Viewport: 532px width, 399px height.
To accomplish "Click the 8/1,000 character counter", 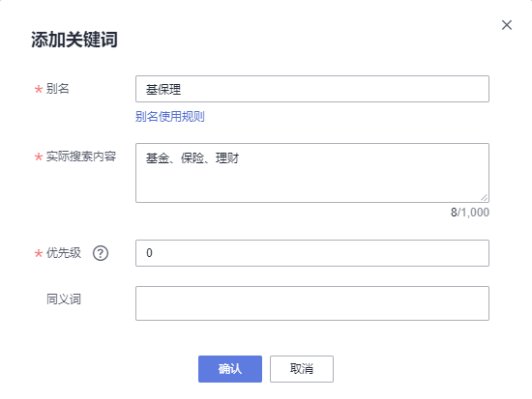I will coord(469,213).
